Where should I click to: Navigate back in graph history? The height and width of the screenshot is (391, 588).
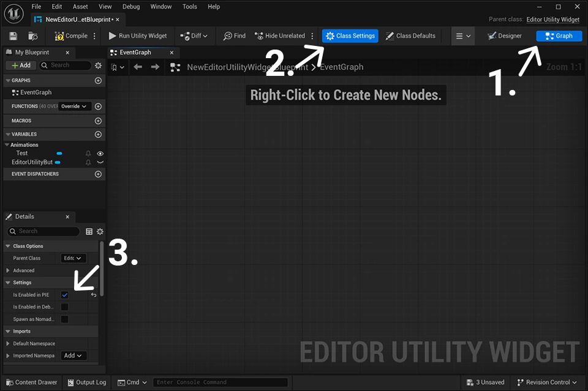138,67
